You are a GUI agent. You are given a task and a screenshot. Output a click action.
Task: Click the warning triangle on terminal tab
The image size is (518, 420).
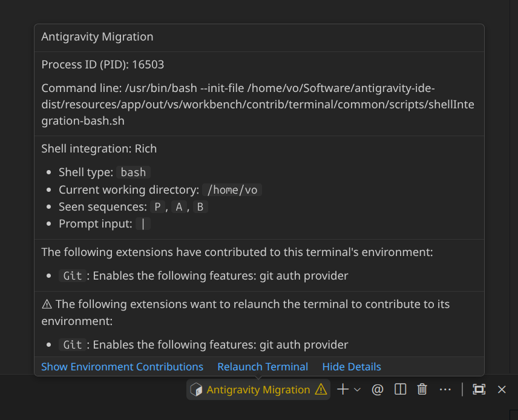click(321, 389)
